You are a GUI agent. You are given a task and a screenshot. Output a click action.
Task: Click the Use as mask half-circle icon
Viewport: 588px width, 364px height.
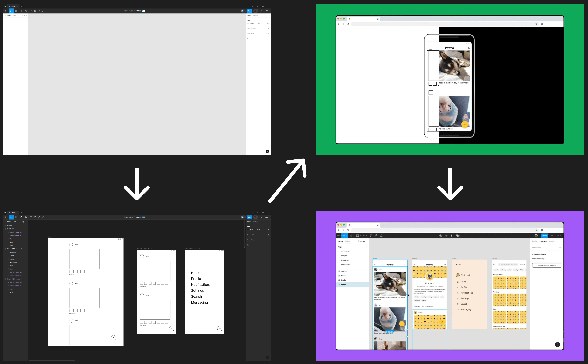(452, 236)
